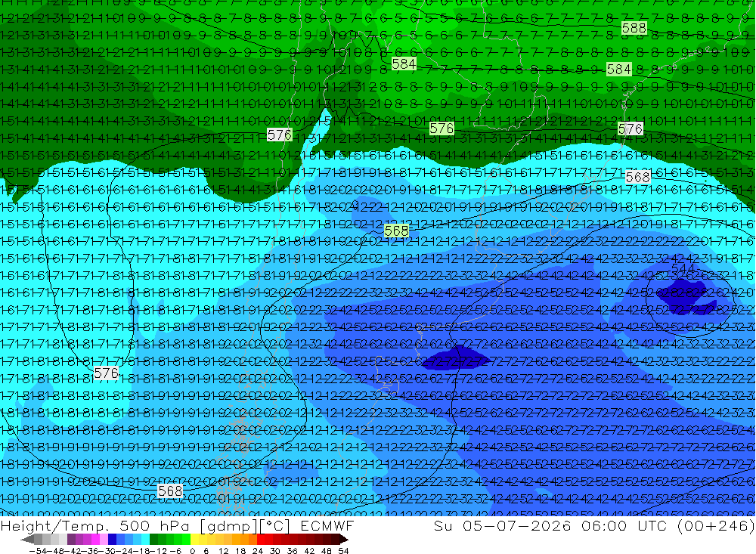Select the green-highlighted 576 contour label
The height and width of the screenshot is (554, 756).
click(x=442, y=128)
